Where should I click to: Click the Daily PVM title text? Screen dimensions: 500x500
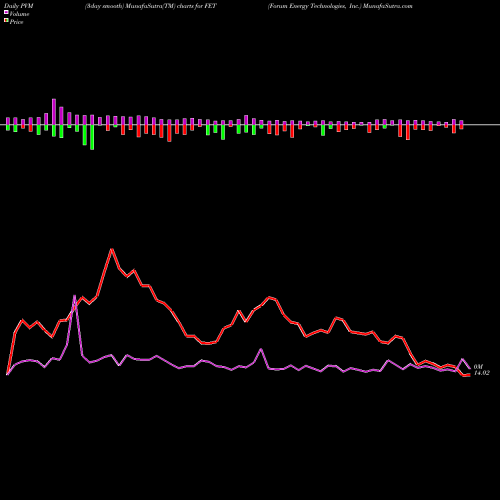click(x=19, y=6)
